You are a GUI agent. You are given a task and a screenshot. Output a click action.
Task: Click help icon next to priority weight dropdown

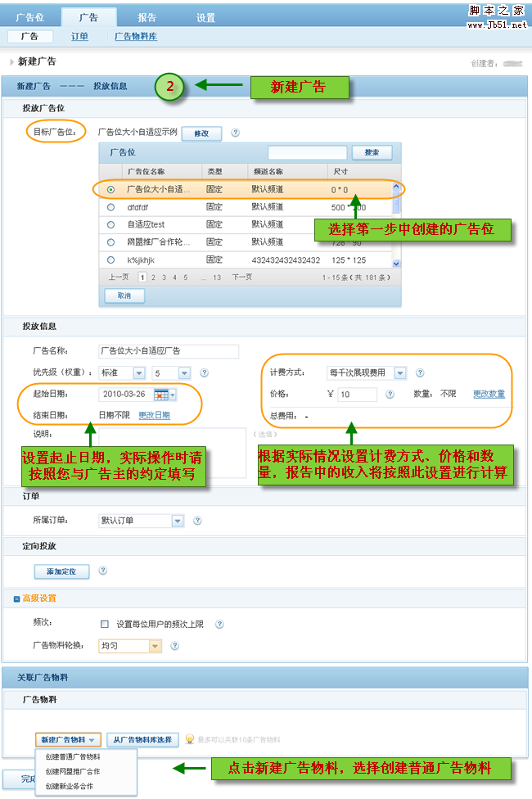point(204,373)
